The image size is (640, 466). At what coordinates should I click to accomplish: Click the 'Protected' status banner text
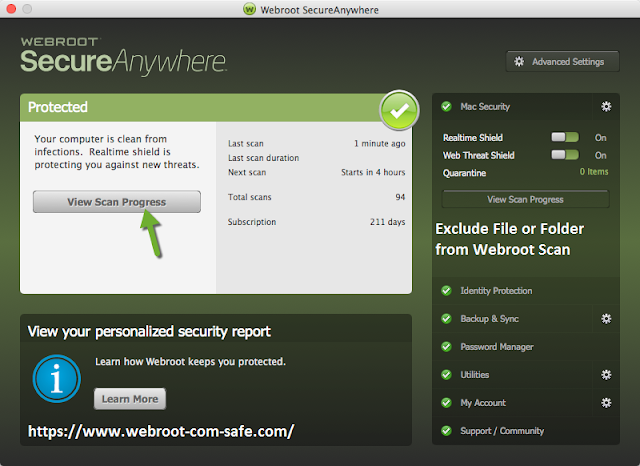pyautogui.click(x=58, y=107)
